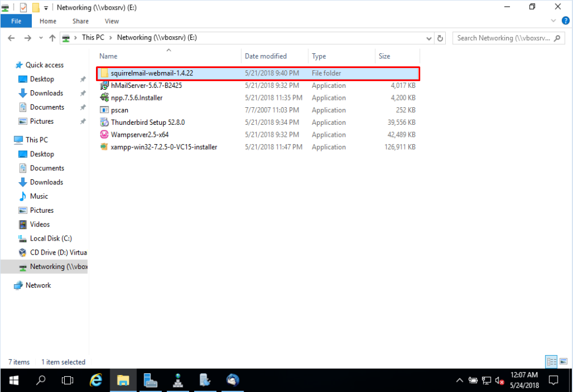Open Downloads under Quick access
The width and height of the screenshot is (573, 392).
[47, 93]
